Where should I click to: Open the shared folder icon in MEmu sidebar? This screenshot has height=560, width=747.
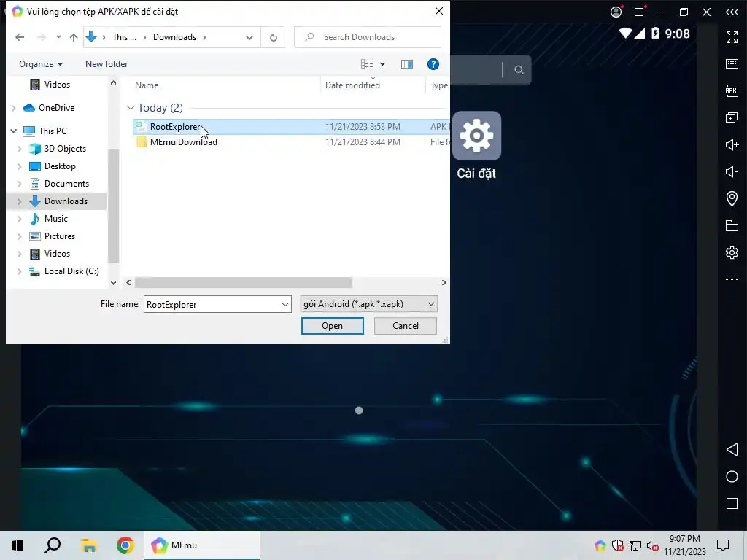click(x=732, y=225)
